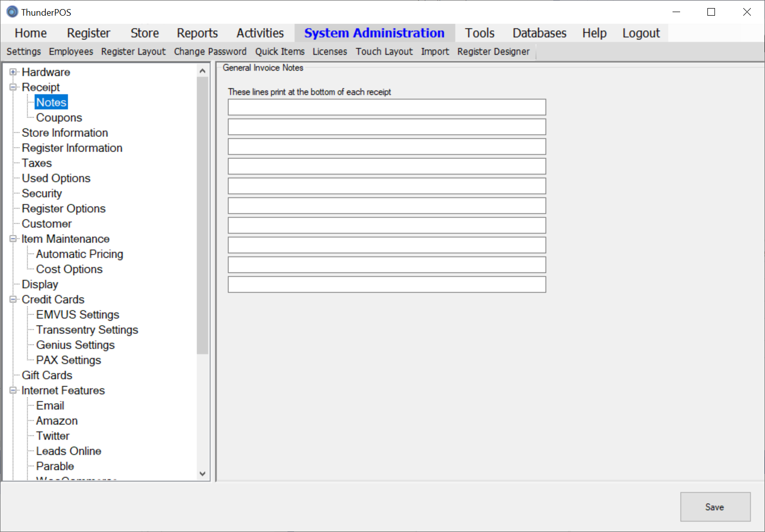Click the ThunderPOS app icon in title bar
765x532 pixels.
coord(12,12)
